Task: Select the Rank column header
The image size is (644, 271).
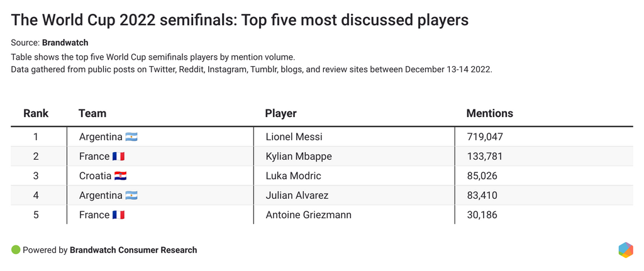Action: pos(36,114)
